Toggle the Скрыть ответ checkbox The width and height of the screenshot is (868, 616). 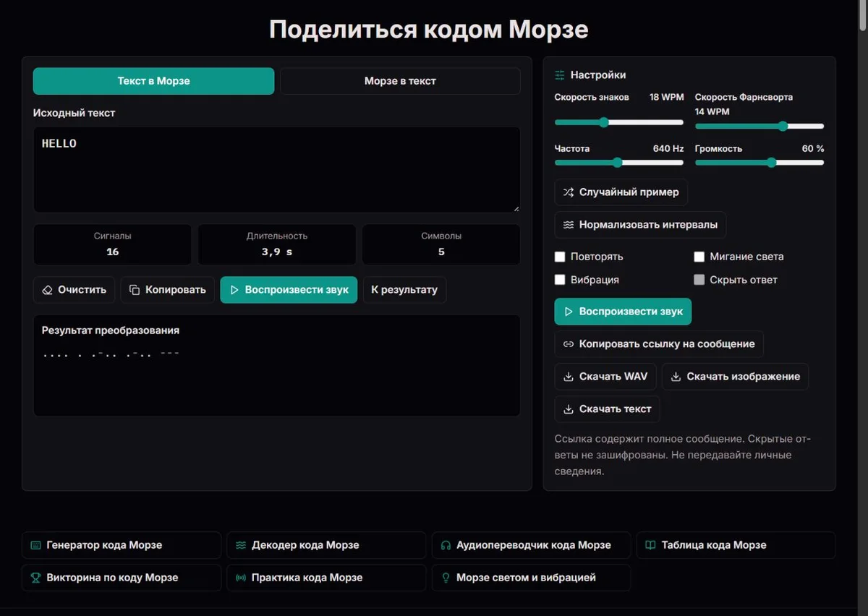pyautogui.click(x=699, y=280)
